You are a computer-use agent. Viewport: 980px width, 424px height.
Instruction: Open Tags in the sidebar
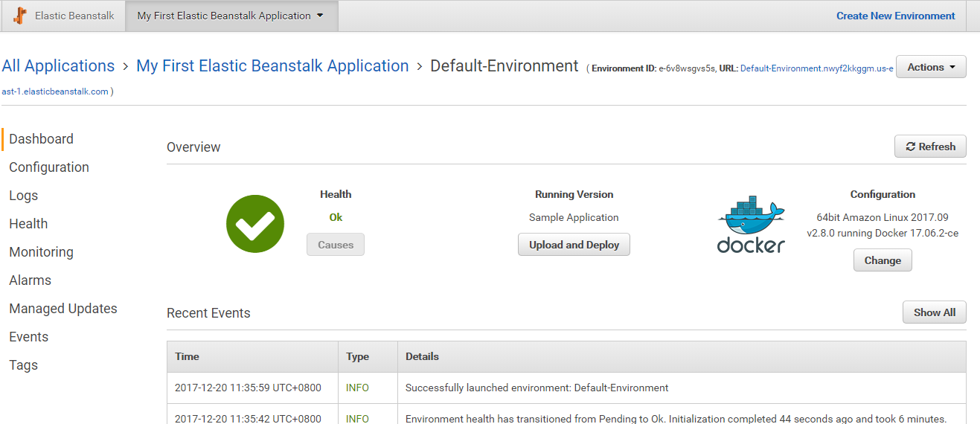tap(23, 365)
